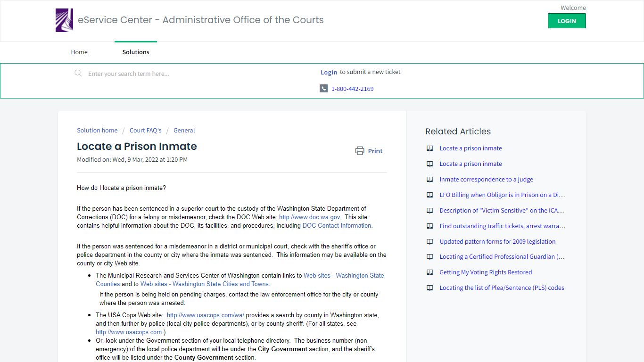Click the phone icon beside 1-800-442-2169
Viewport: 644px width, 362px height.
click(323, 89)
